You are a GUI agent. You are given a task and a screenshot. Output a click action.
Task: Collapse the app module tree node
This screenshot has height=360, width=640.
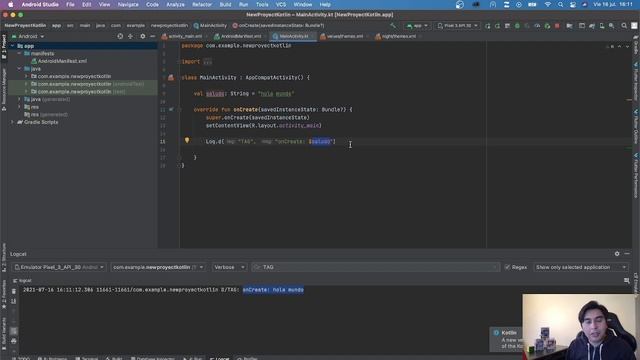pyautogui.click(x=13, y=46)
